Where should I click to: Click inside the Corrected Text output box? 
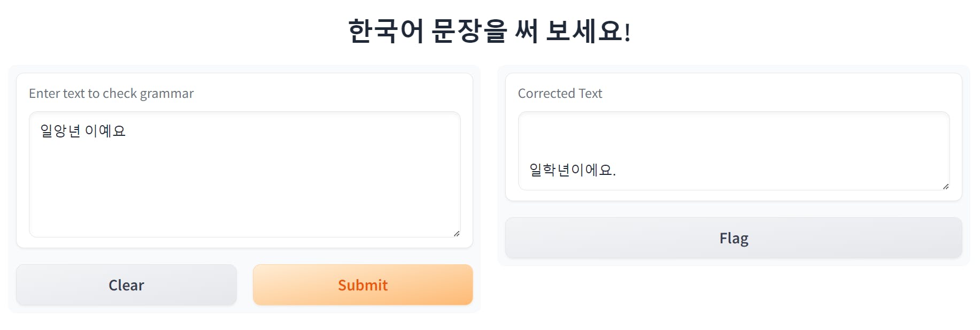point(734,151)
